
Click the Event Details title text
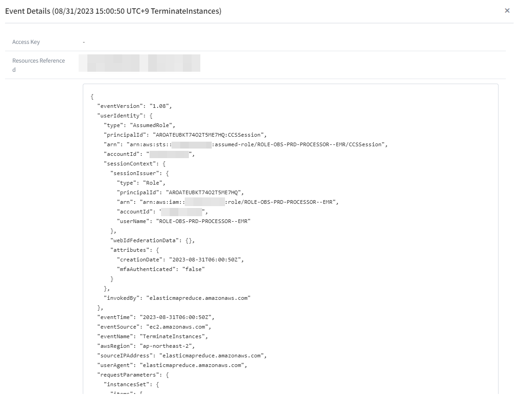point(113,11)
